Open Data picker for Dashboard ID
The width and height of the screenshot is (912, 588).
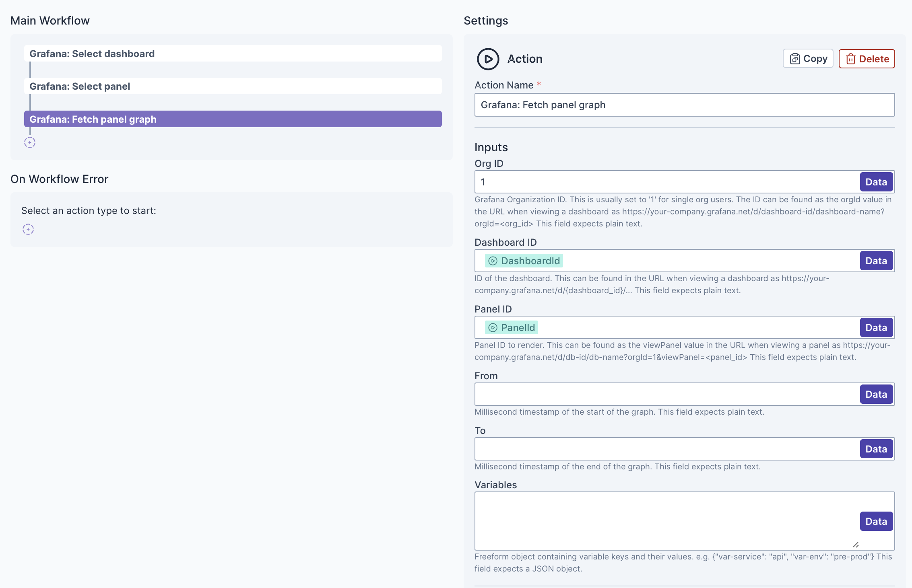click(x=876, y=261)
